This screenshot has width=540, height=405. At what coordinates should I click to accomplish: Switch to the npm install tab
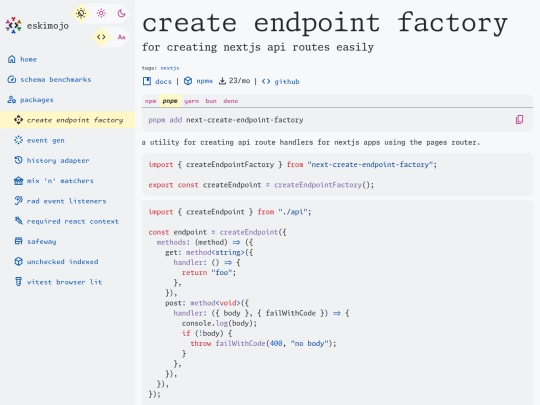(x=150, y=101)
